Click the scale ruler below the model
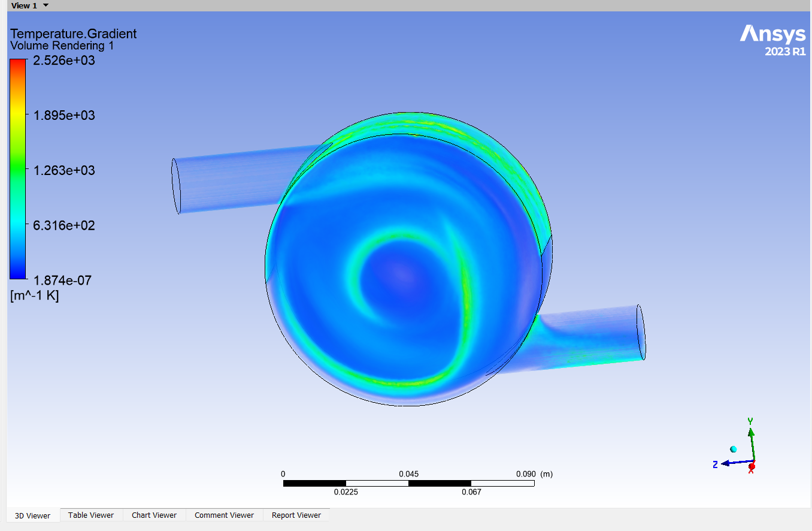 pos(408,483)
